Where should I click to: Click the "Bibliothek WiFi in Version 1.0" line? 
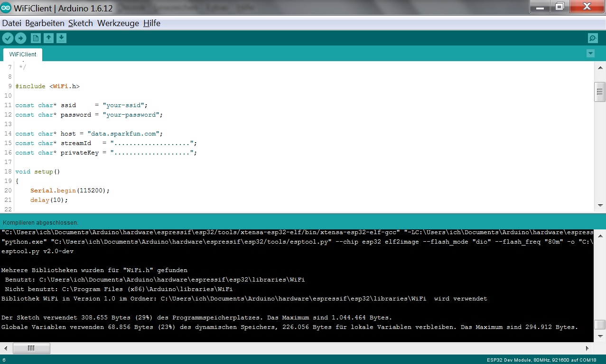point(244,299)
